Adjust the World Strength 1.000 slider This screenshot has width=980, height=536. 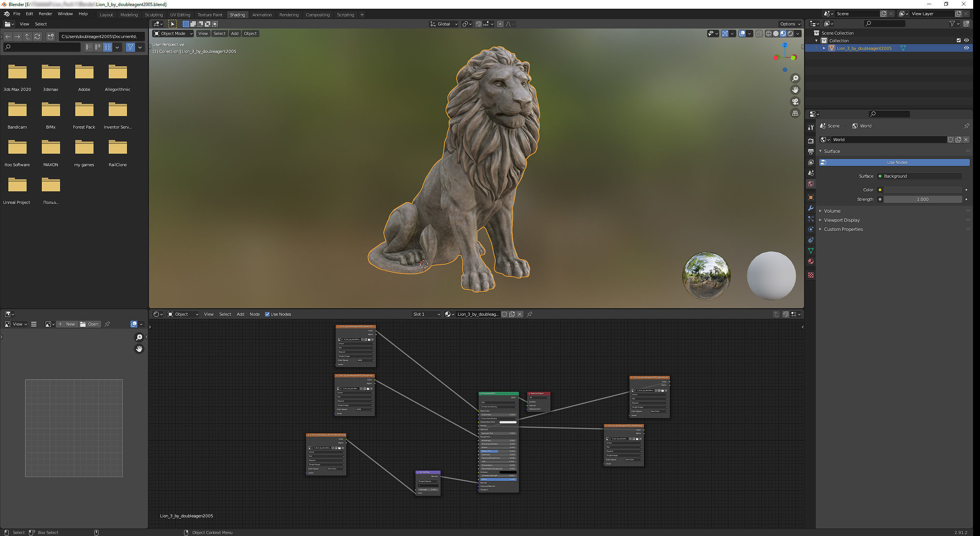pyautogui.click(x=923, y=199)
